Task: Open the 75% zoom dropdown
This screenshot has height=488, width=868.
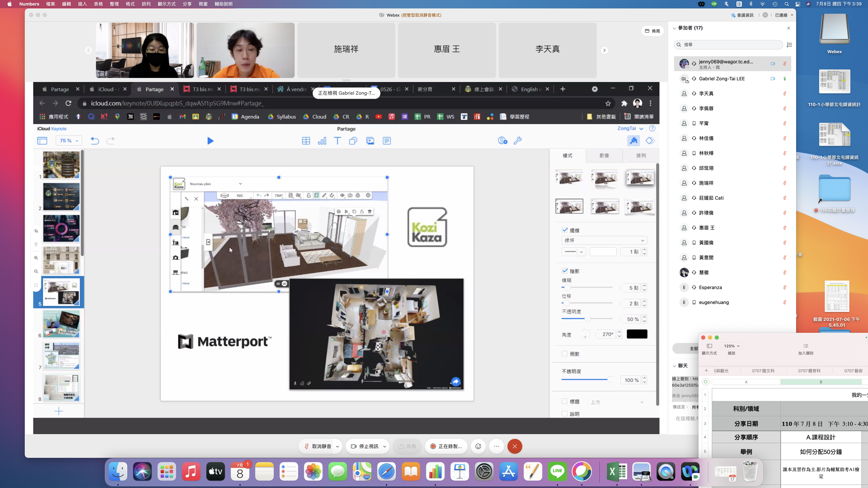Action: [x=69, y=141]
